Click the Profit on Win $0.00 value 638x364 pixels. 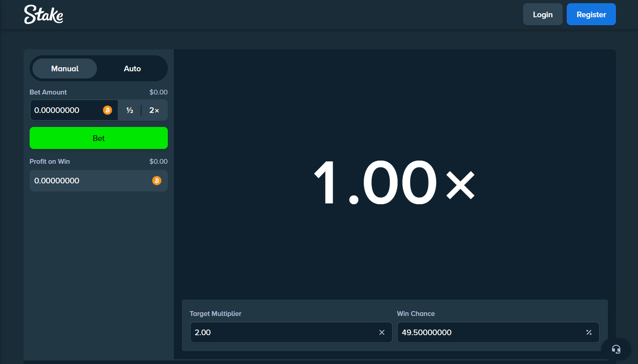[x=158, y=161]
